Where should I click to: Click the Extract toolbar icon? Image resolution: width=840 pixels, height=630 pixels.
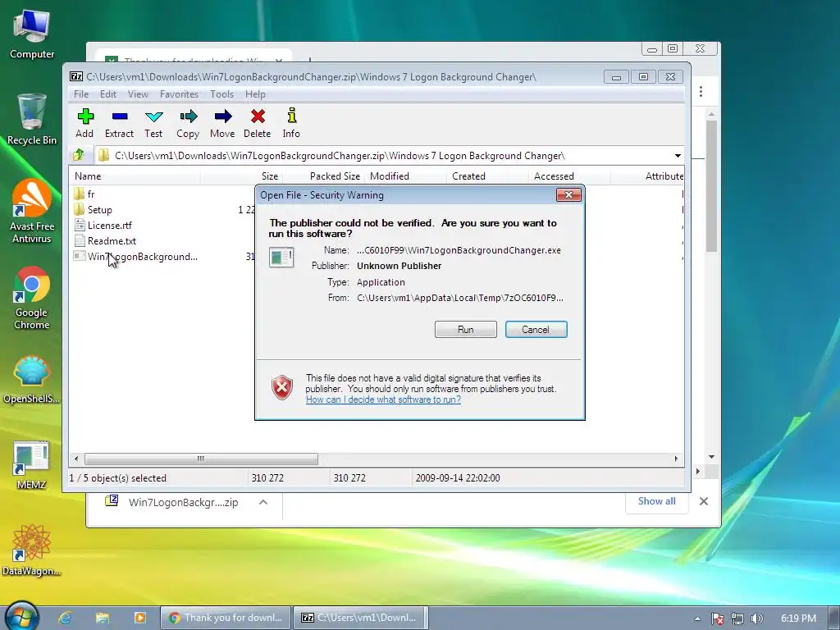tap(119, 123)
